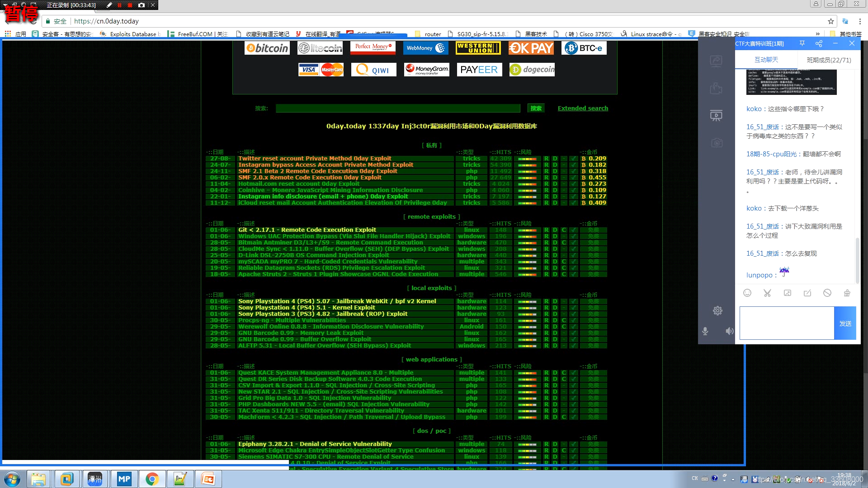Click the Extended search link
Image resolution: width=868 pixels, height=488 pixels.
583,108
